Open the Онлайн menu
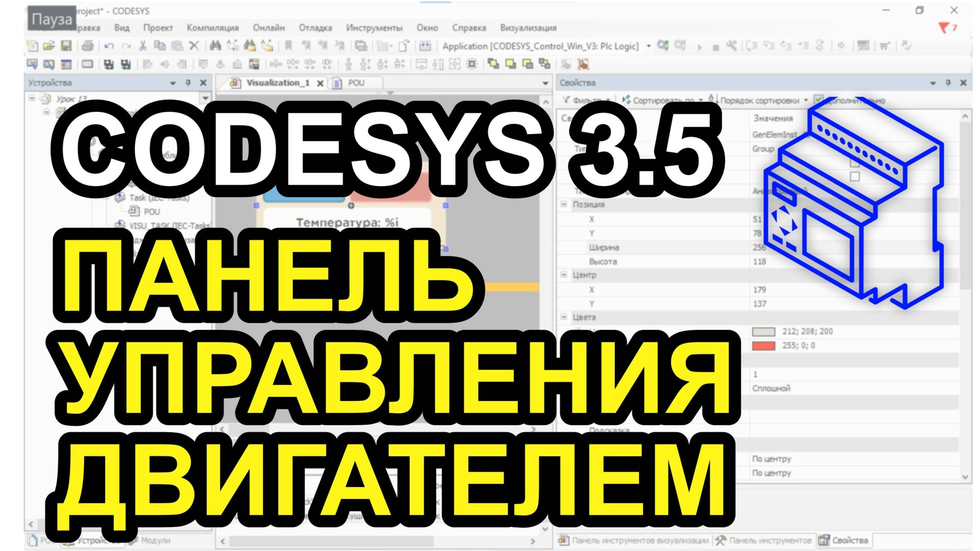980x551 pixels. pyautogui.click(x=268, y=28)
